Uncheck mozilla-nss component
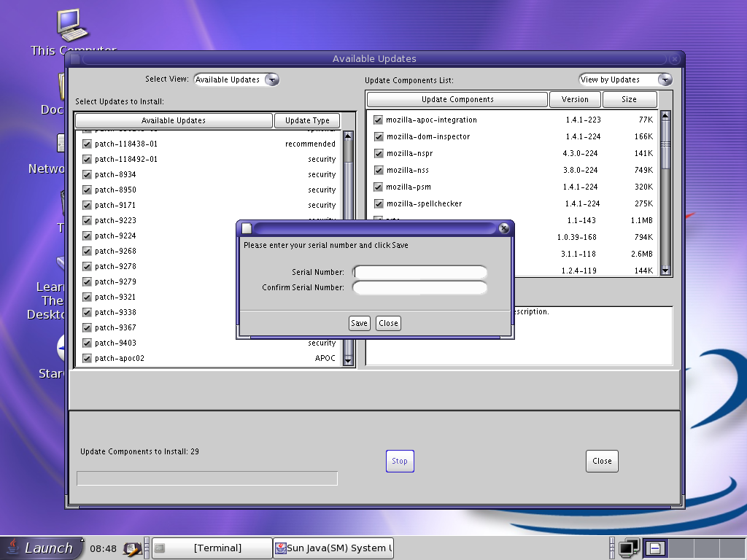The image size is (747, 560). coord(379,170)
